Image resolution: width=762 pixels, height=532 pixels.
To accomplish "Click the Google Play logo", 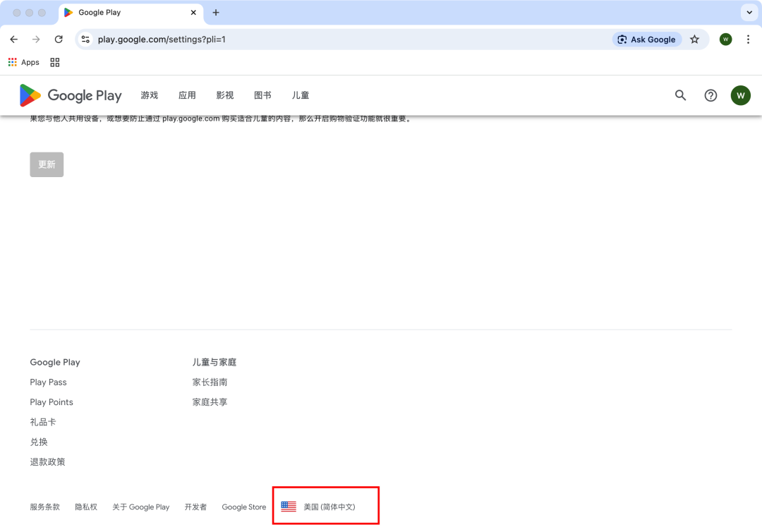I will [71, 95].
